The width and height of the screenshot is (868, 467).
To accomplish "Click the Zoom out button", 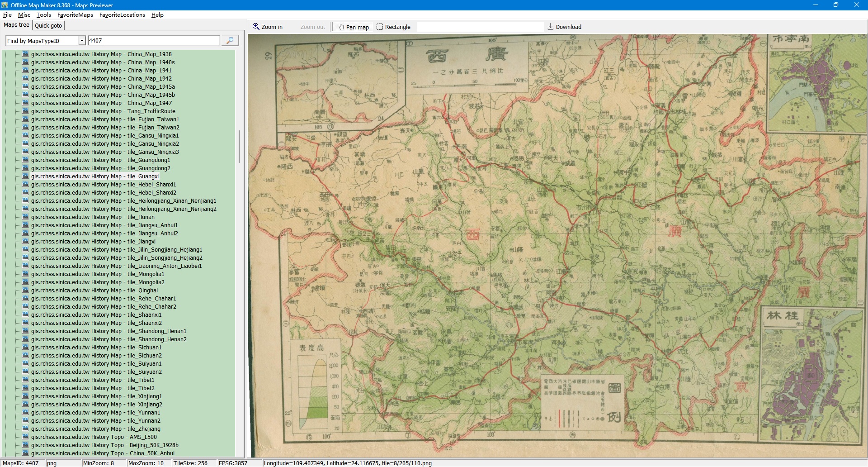I will (312, 27).
